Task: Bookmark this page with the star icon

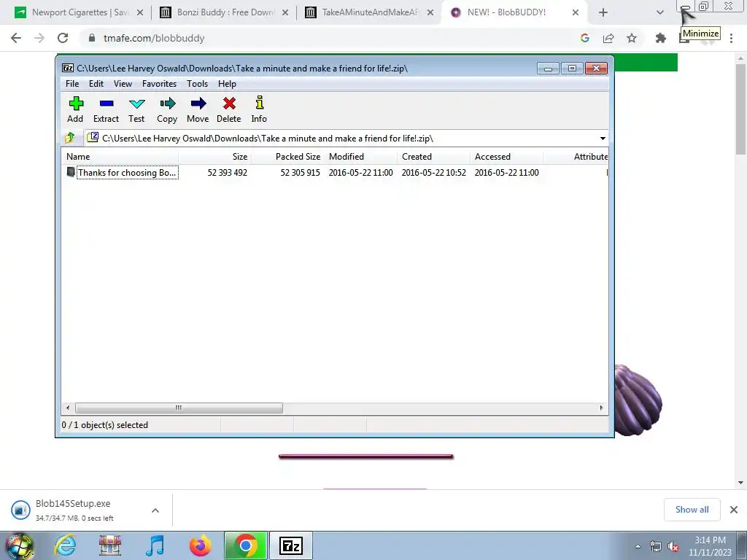Action: [x=632, y=38]
